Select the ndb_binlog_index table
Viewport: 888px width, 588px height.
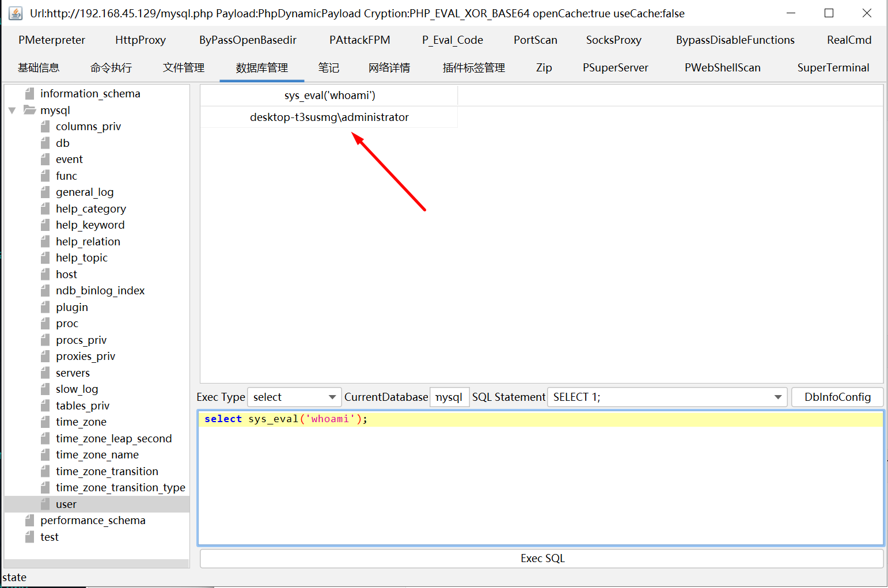point(100,290)
